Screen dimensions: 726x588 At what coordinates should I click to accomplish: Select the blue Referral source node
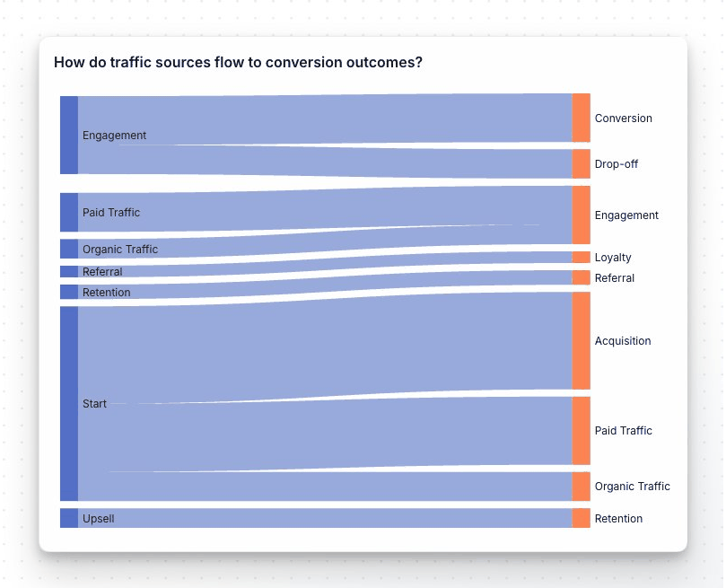pos(69,271)
